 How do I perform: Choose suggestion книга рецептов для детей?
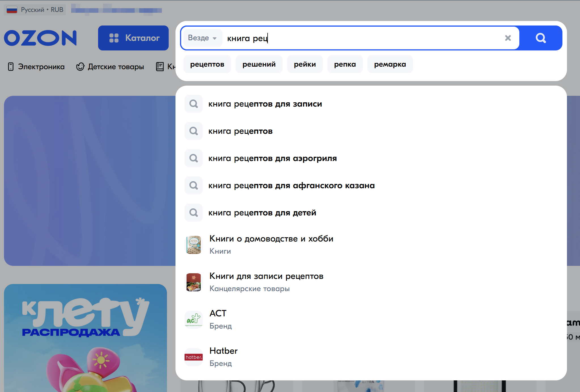pos(371,213)
